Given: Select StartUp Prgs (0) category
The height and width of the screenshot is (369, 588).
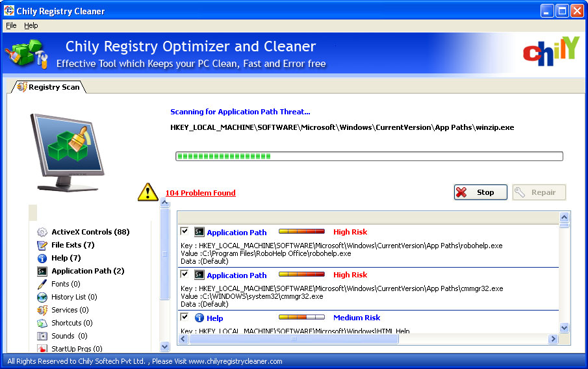Looking at the screenshot, I should (x=77, y=349).
